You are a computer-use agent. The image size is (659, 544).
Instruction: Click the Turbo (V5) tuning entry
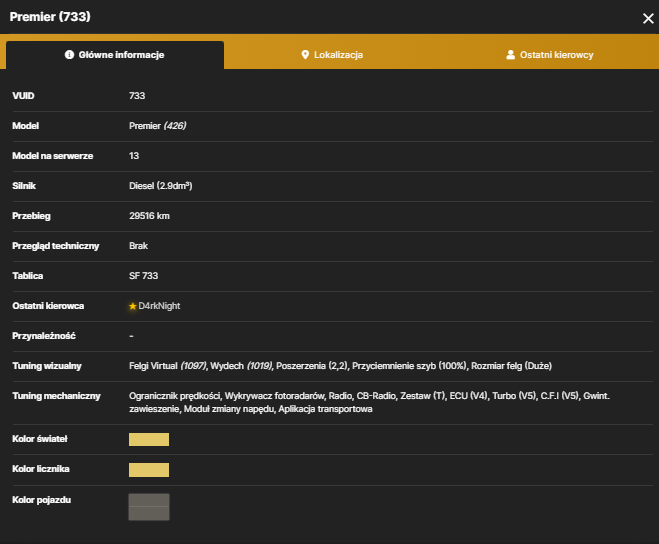pos(514,396)
